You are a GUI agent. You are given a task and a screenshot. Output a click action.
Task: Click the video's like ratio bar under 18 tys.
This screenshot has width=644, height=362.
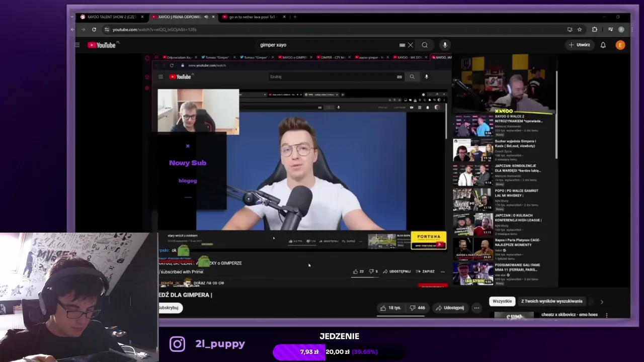[x=401, y=316]
